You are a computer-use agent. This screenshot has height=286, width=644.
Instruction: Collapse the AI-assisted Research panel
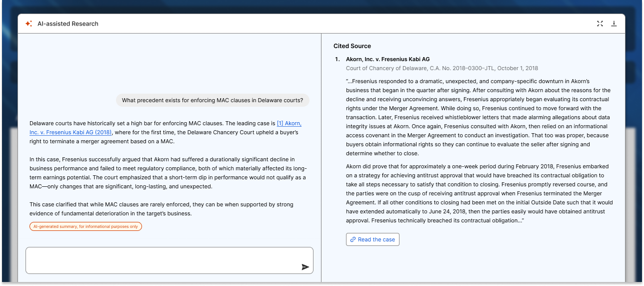[x=600, y=24]
